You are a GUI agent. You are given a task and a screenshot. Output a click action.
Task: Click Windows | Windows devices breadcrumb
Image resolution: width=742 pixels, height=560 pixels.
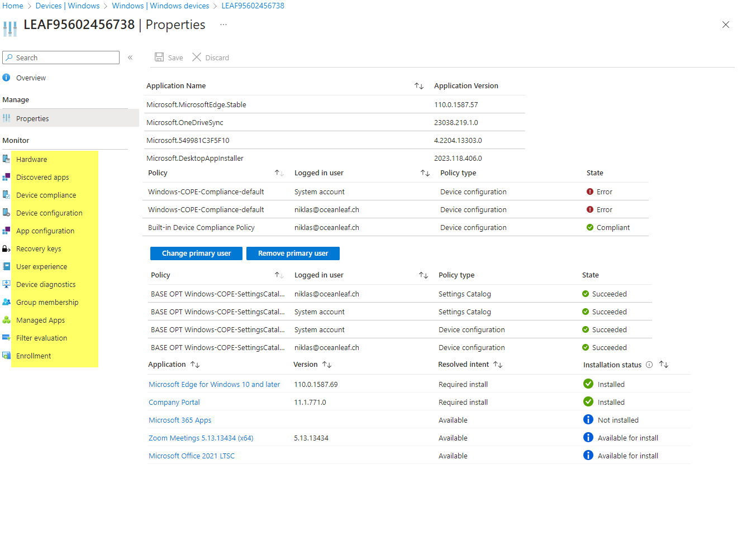pyautogui.click(x=160, y=6)
